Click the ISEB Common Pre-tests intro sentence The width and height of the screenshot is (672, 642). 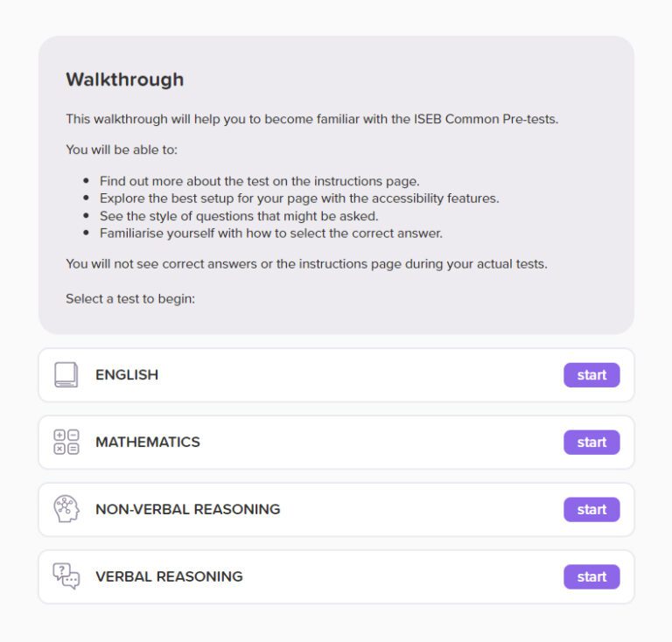pyautogui.click(x=311, y=119)
